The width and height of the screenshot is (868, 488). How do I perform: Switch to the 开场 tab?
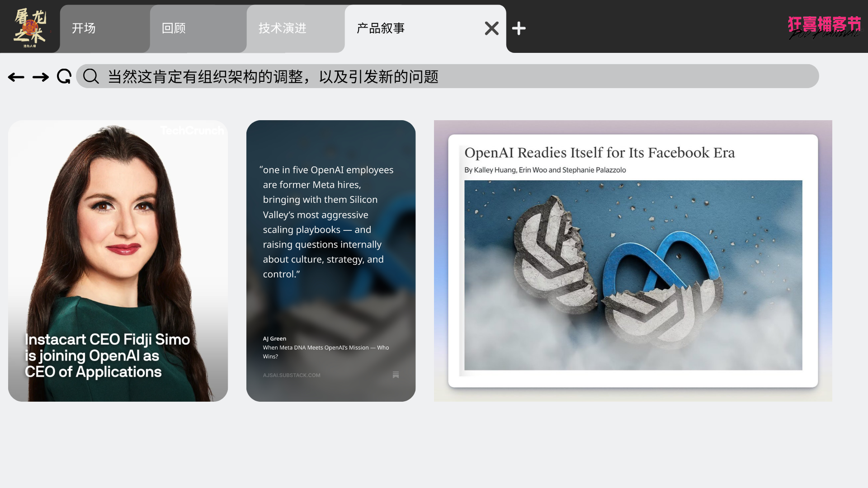pyautogui.click(x=84, y=28)
